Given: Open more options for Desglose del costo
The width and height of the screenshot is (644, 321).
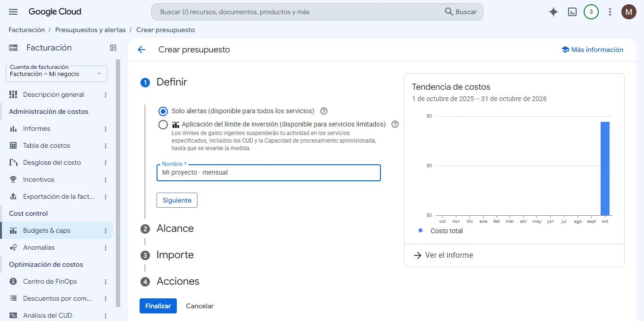Looking at the screenshot, I should [x=106, y=162].
